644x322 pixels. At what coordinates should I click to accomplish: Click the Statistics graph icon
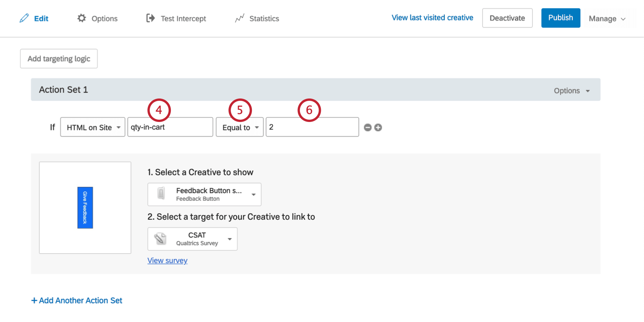click(x=239, y=18)
